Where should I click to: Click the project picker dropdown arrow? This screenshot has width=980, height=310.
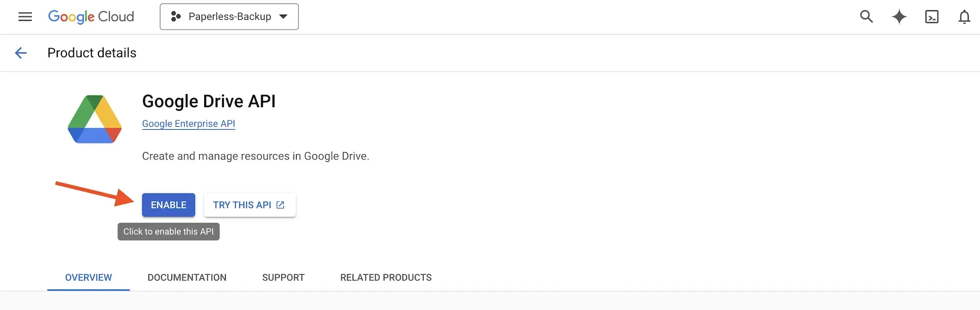click(x=283, y=17)
